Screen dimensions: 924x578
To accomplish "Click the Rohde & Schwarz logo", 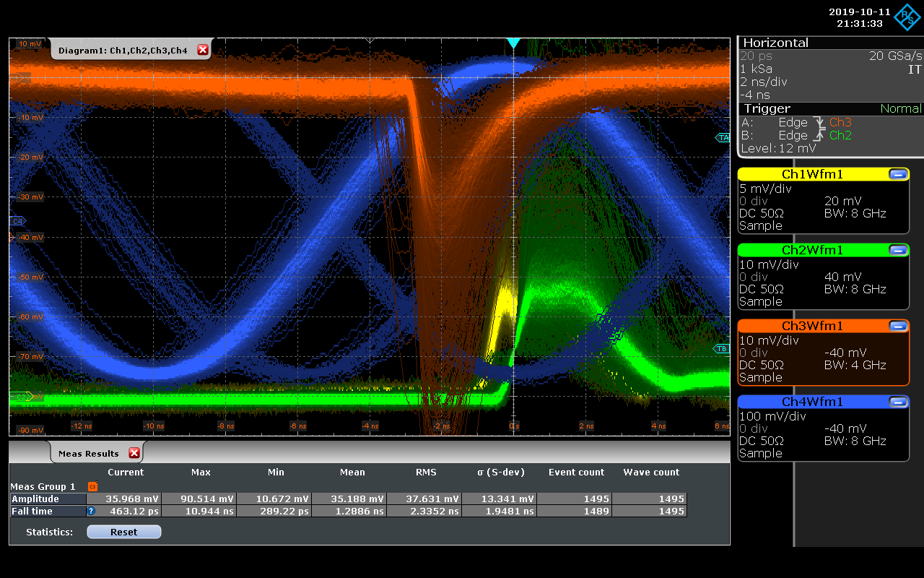I will click(907, 17).
